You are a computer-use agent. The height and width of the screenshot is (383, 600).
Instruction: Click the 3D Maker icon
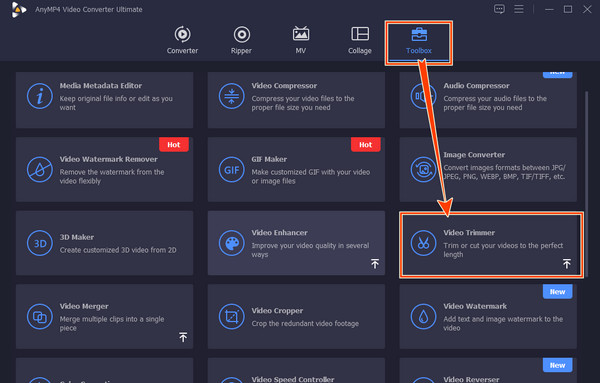click(40, 243)
